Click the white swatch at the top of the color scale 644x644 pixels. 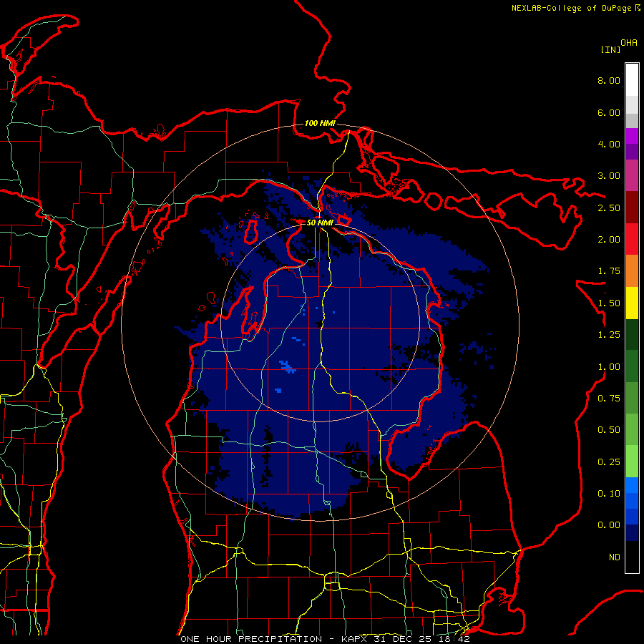[x=632, y=80]
